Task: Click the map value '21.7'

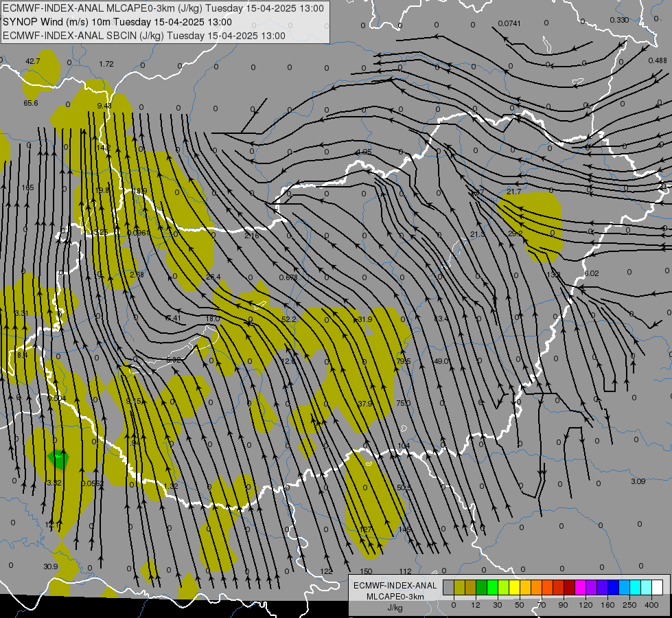Action: pyautogui.click(x=514, y=192)
